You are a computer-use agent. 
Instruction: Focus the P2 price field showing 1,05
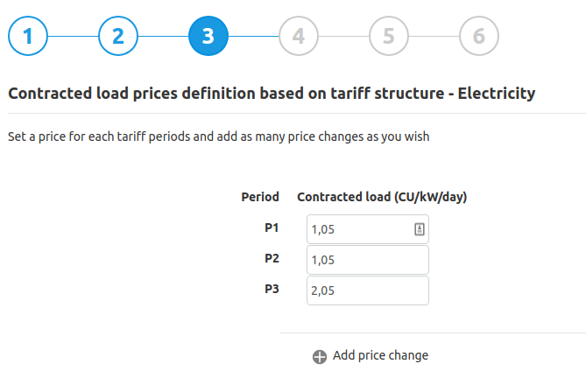pos(368,260)
